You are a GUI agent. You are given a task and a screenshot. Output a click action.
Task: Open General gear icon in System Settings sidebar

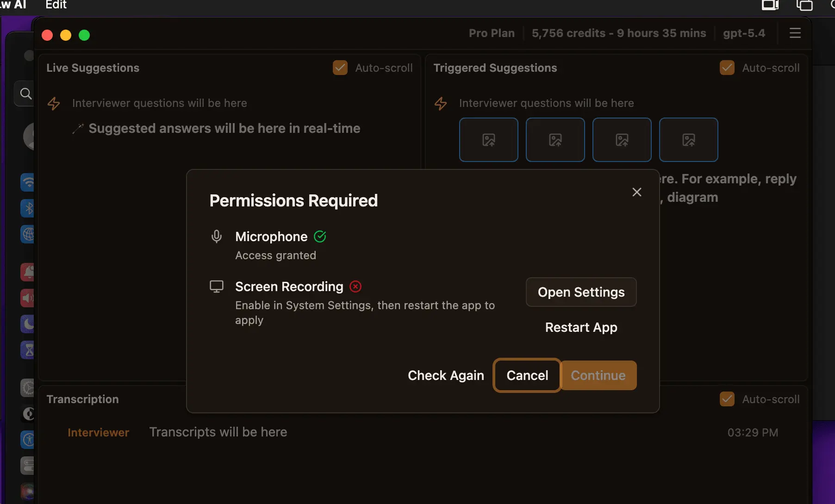coord(27,388)
